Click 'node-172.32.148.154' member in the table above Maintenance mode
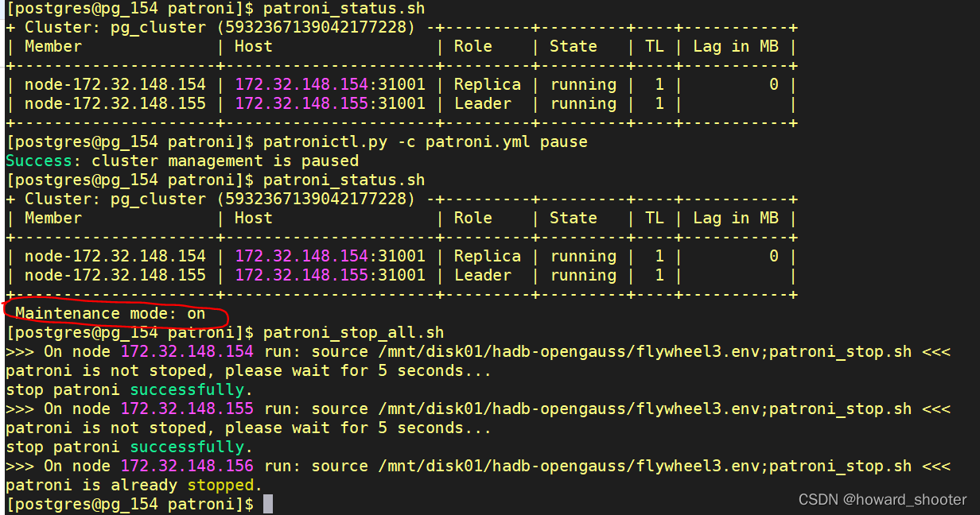The image size is (980, 515). coord(115,257)
